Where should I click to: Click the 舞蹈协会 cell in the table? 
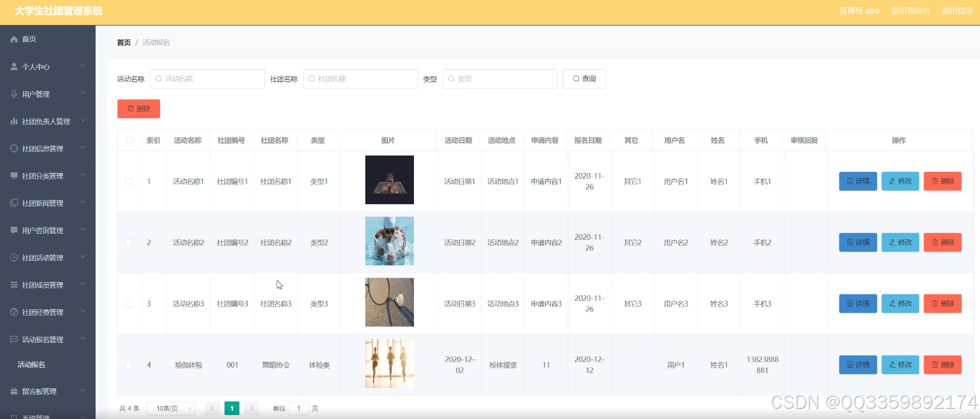276,365
